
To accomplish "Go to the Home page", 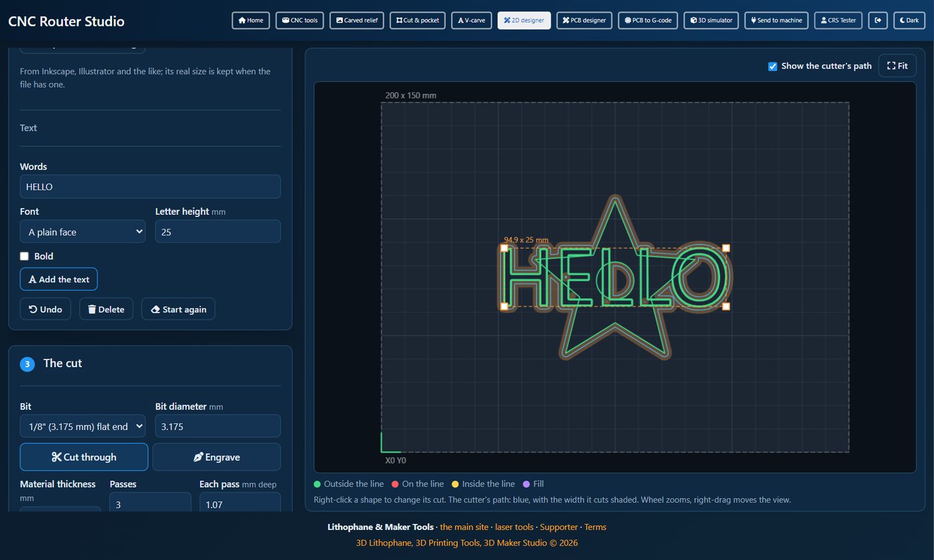I will click(251, 21).
